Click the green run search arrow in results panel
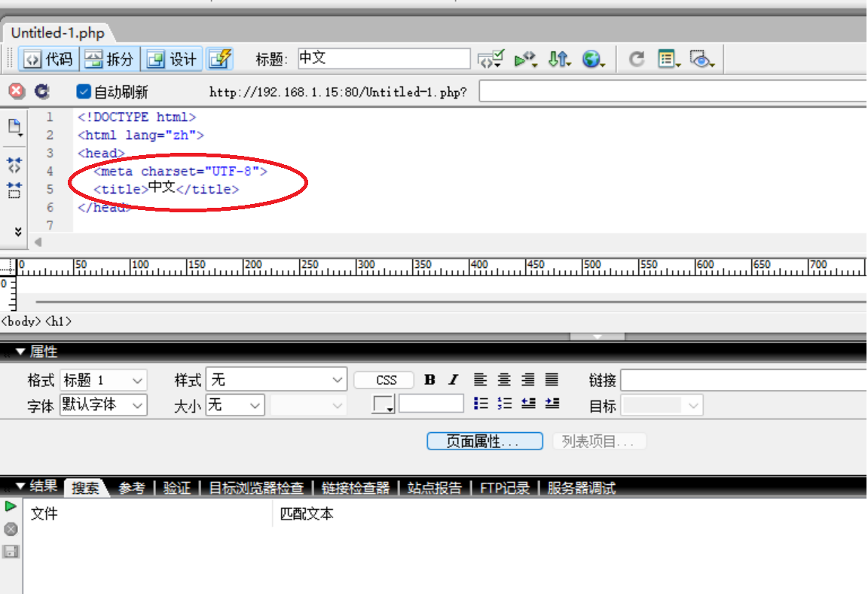 [10, 507]
